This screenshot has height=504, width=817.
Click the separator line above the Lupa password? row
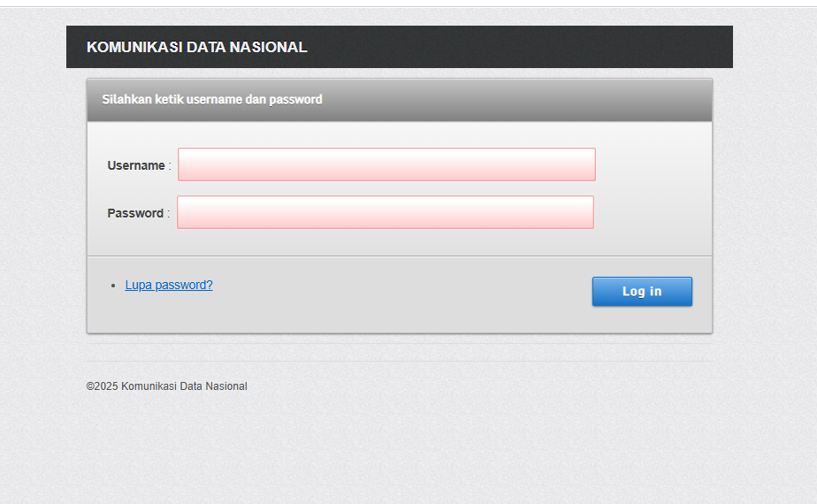coord(398,256)
